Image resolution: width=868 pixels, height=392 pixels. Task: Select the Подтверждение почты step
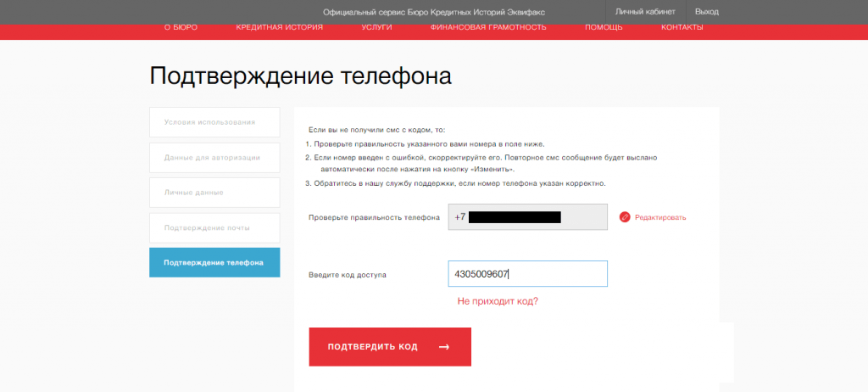click(x=214, y=227)
